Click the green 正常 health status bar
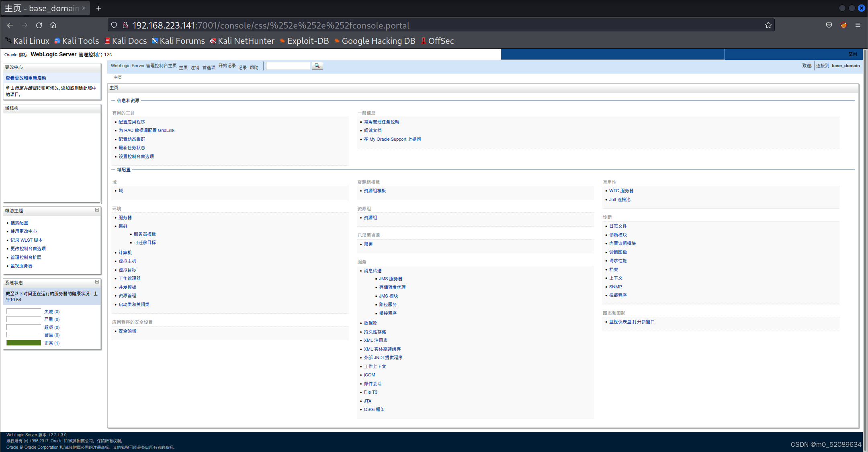The width and height of the screenshot is (868, 452). pos(24,343)
